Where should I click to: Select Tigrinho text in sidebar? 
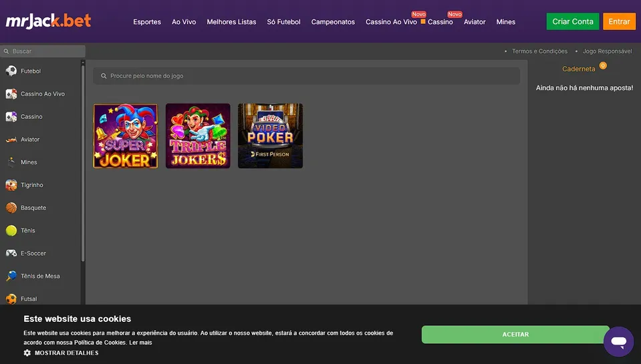tap(32, 184)
